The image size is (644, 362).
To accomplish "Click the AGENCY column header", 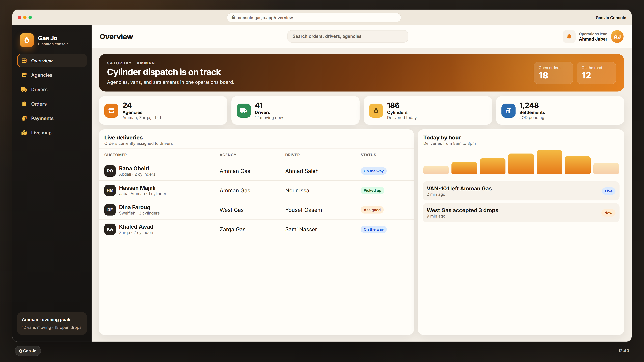I will pos(228,155).
